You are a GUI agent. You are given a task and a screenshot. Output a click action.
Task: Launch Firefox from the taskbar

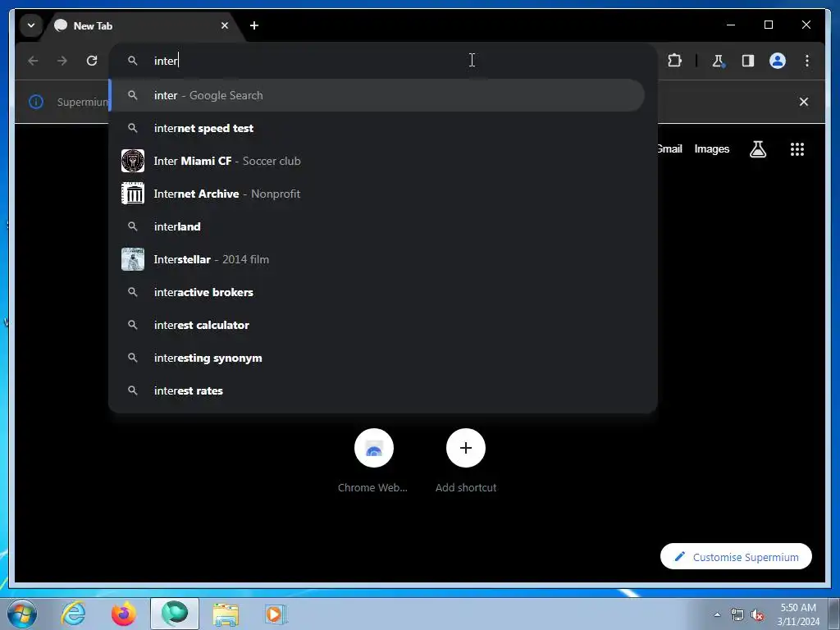pyautogui.click(x=123, y=614)
